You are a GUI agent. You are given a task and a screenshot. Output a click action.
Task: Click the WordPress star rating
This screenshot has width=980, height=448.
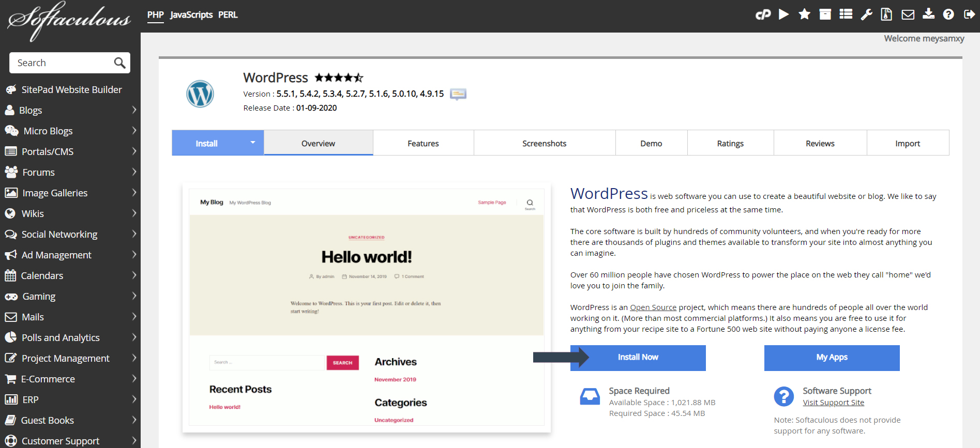[339, 78]
